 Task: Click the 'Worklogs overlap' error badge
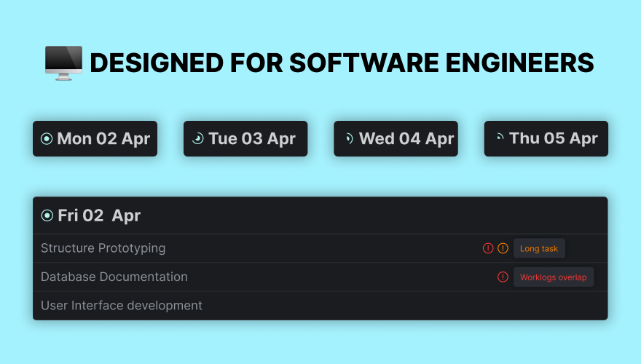tap(553, 277)
